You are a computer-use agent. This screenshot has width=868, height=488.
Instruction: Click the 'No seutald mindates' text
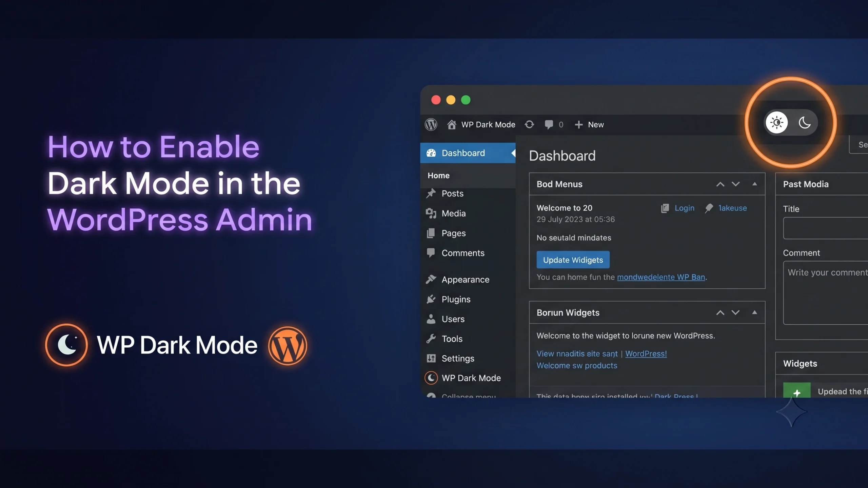pyautogui.click(x=574, y=238)
